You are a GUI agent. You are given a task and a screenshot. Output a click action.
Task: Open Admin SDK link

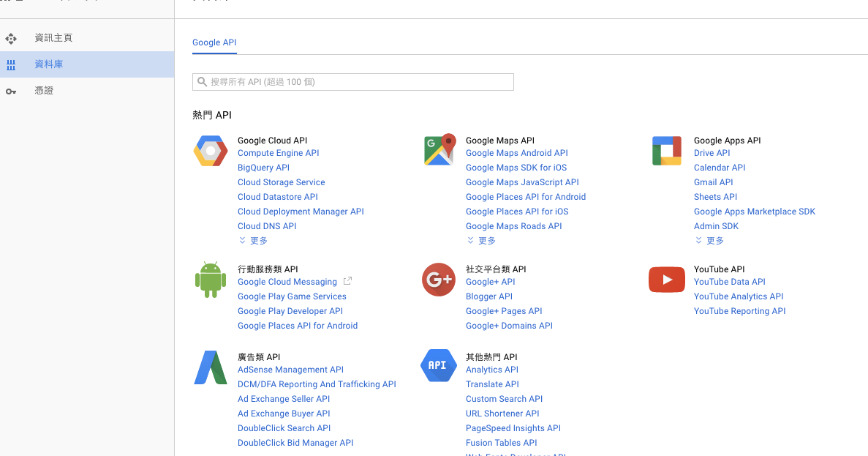717,226
